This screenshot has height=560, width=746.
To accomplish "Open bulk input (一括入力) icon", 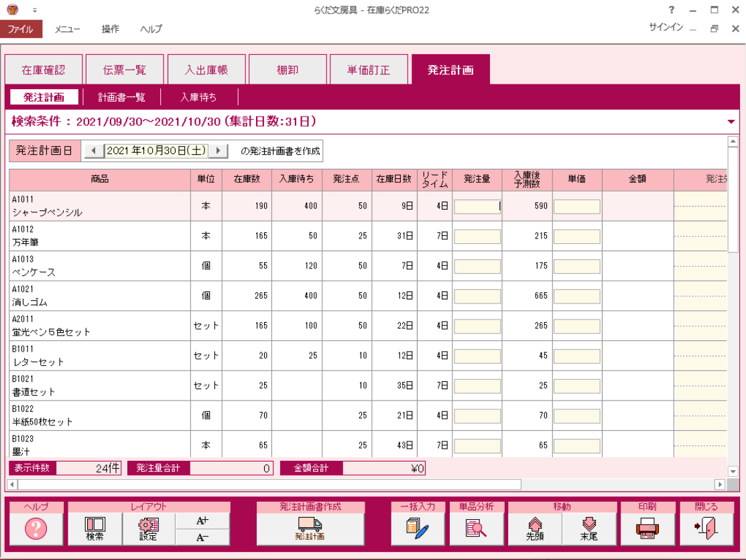I will pyautogui.click(x=417, y=529).
